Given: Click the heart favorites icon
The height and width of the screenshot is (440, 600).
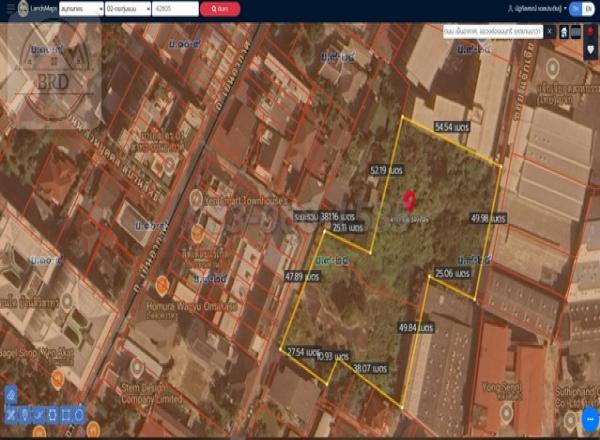Looking at the screenshot, I should pos(590,48).
